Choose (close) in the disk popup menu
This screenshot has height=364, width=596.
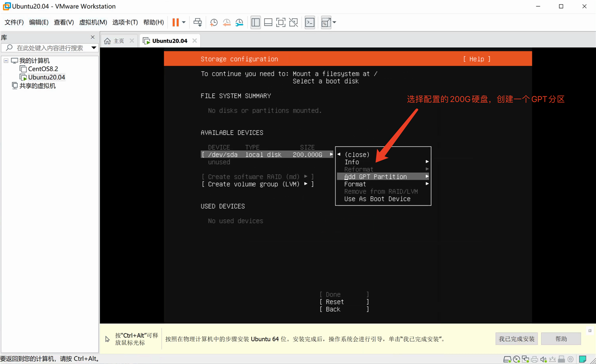point(357,155)
